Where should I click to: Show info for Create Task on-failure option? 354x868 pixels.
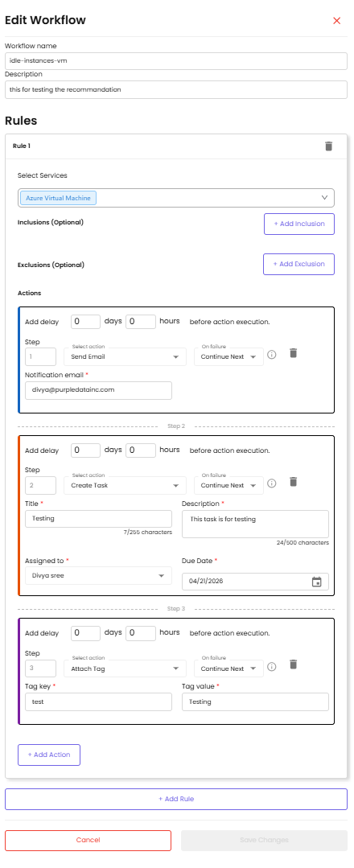point(271,483)
